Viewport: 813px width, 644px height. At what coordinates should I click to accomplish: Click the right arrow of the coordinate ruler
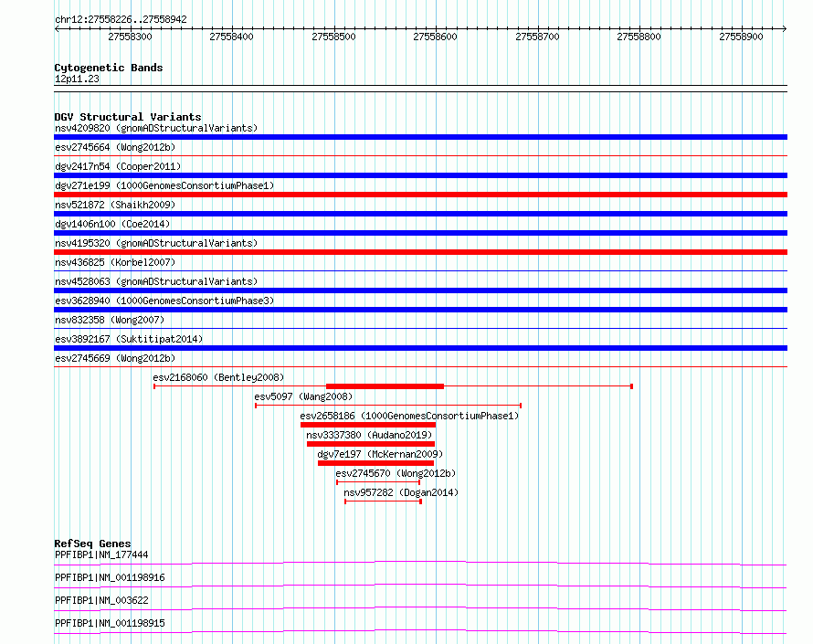pos(785,28)
